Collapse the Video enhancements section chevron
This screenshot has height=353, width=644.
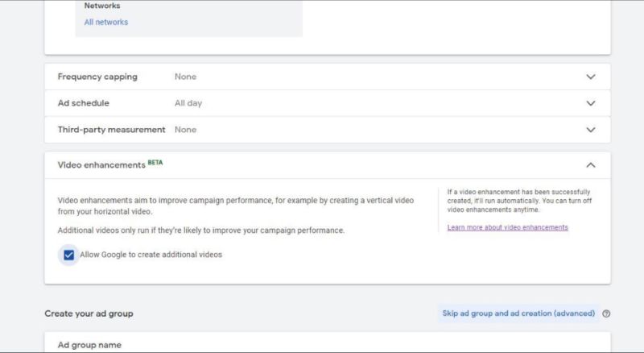click(590, 165)
